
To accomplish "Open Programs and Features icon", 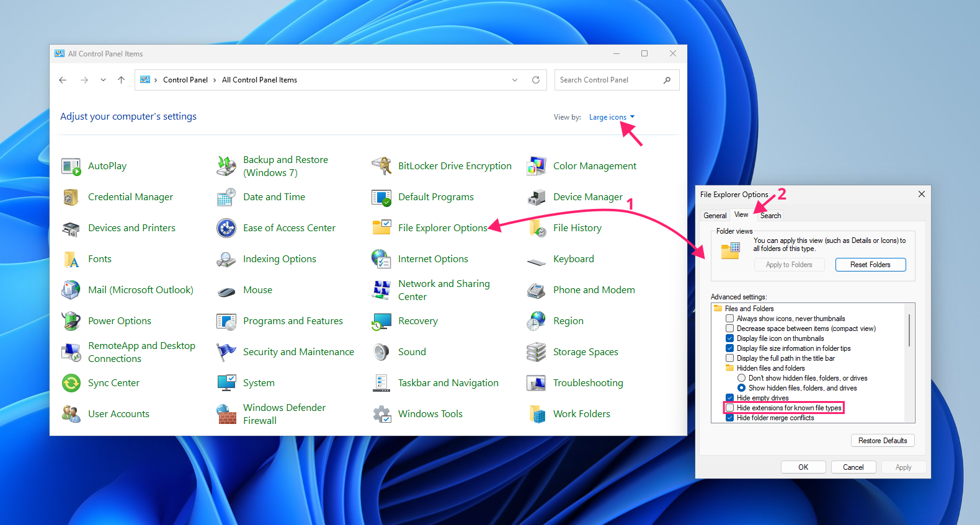I will 226,321.
